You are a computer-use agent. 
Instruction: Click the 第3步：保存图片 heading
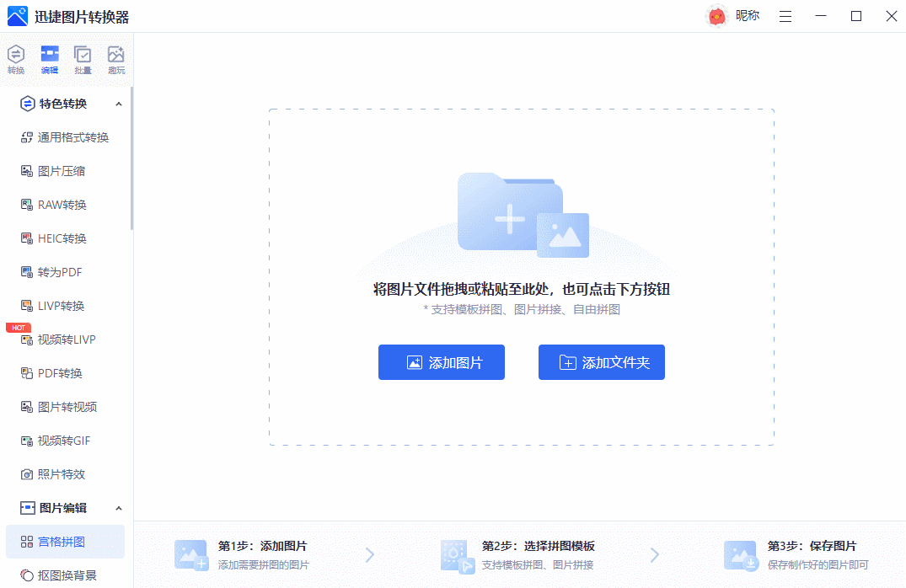coord(812,546)
